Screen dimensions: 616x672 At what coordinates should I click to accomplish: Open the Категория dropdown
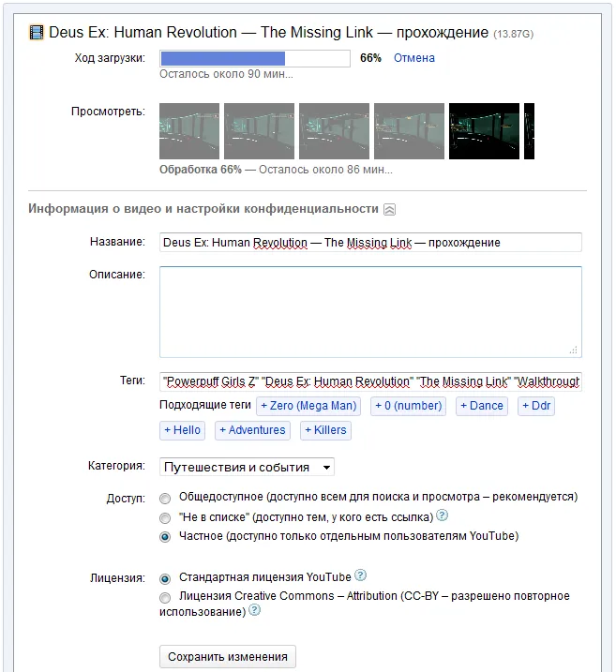(247, 467)
